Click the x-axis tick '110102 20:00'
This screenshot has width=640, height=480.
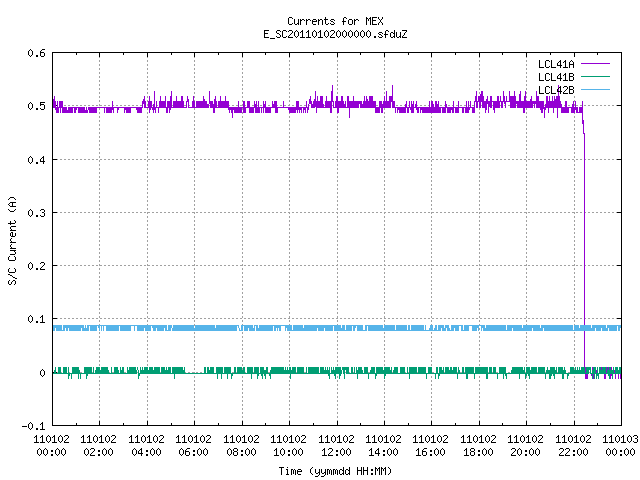(525, 446)
